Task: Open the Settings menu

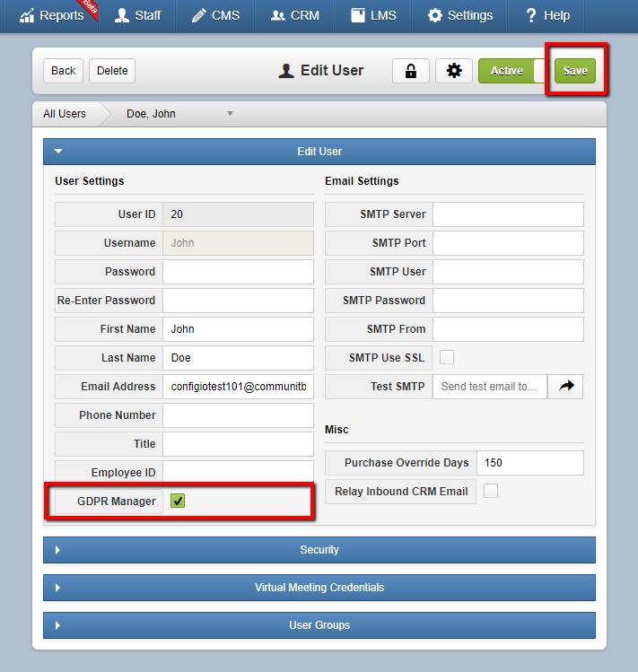Action: click(460, 15)
